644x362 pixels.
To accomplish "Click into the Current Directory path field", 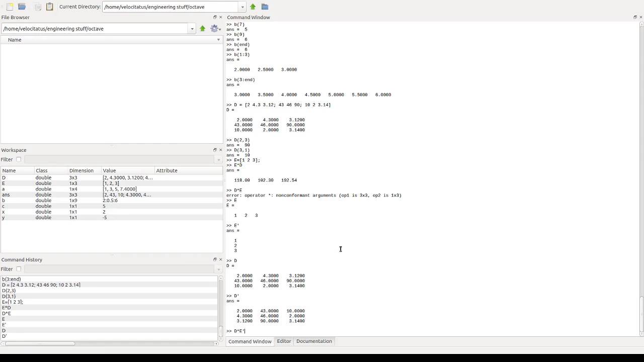I will pos(171,7).
